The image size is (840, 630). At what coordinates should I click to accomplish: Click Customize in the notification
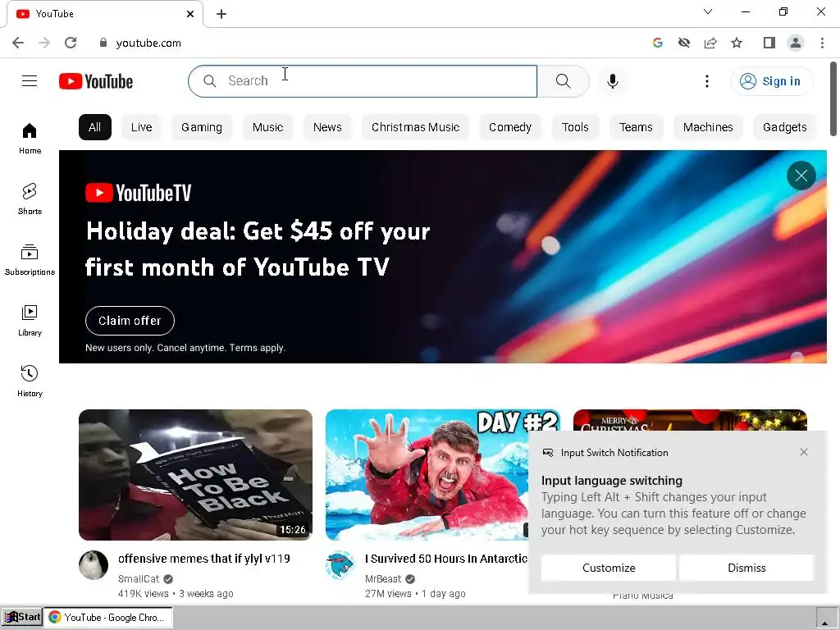coord(609,568)
